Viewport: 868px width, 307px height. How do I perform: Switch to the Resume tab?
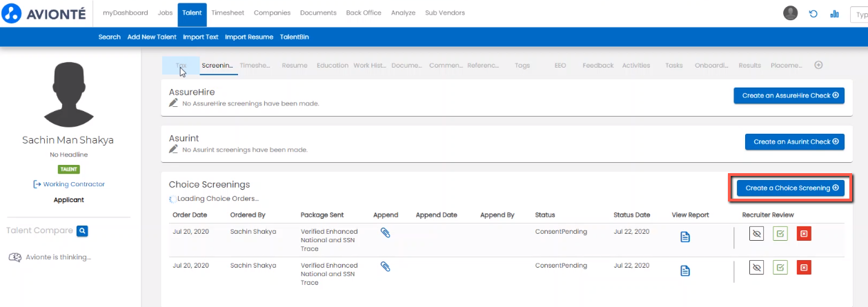295,66
